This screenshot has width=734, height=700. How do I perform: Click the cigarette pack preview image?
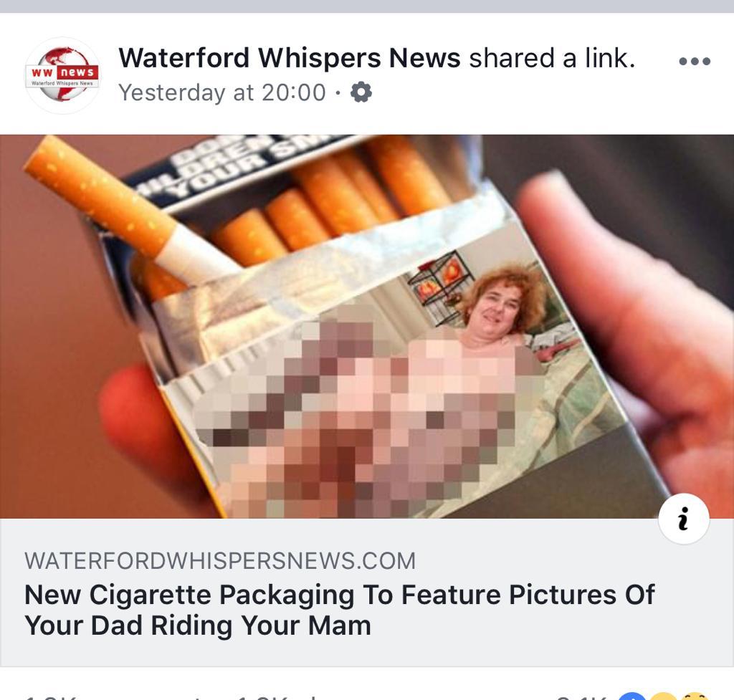pyautogui.click(x=367, y=327)
